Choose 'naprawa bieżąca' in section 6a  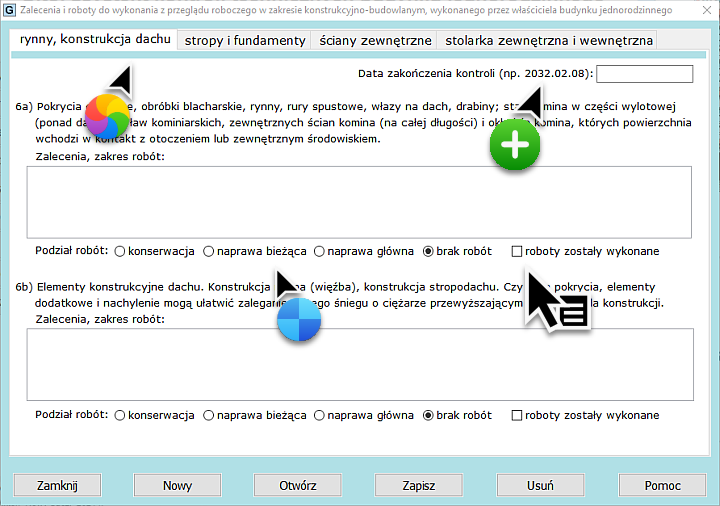pos(209,251)
